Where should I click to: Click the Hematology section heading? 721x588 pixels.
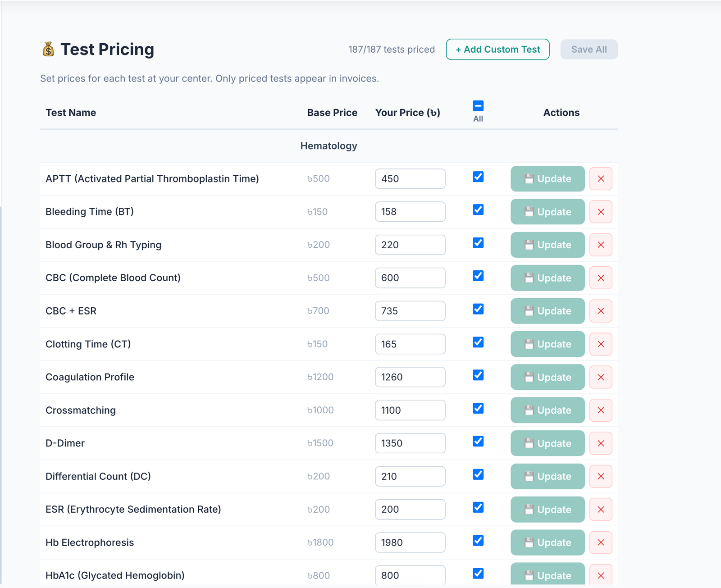[329, 146]
